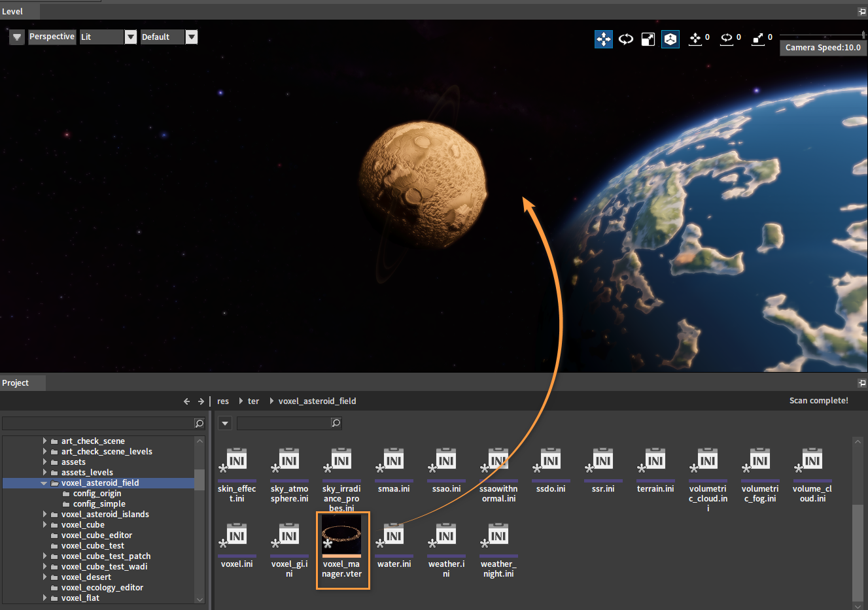This screenshot has width=868, height=610.
Task: Select the voxel_desert folder
Action: pos(86,577)
